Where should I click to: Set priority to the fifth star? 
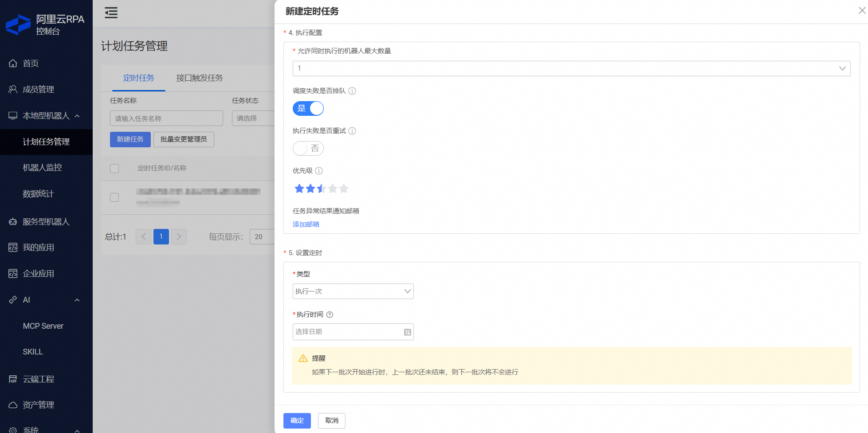pyautogui.click(x=344, y=189)
